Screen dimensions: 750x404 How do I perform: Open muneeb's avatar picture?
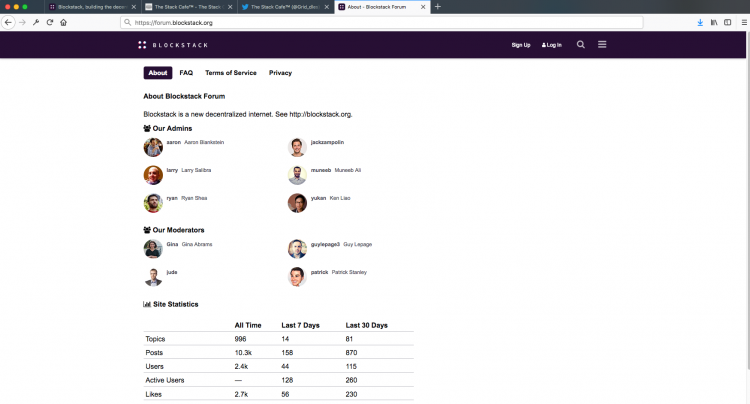[x=297, y=175]
